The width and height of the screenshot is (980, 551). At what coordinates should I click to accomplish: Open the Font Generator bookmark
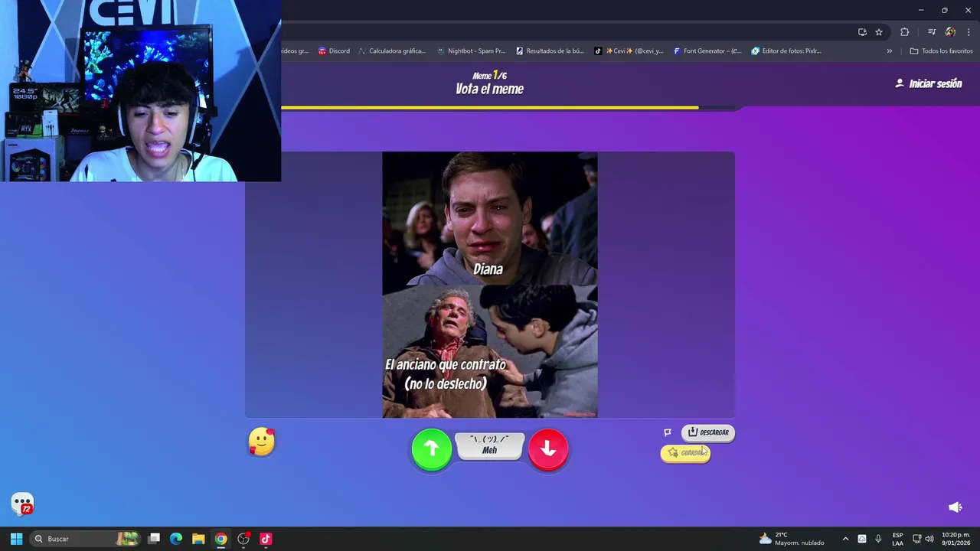707,51
